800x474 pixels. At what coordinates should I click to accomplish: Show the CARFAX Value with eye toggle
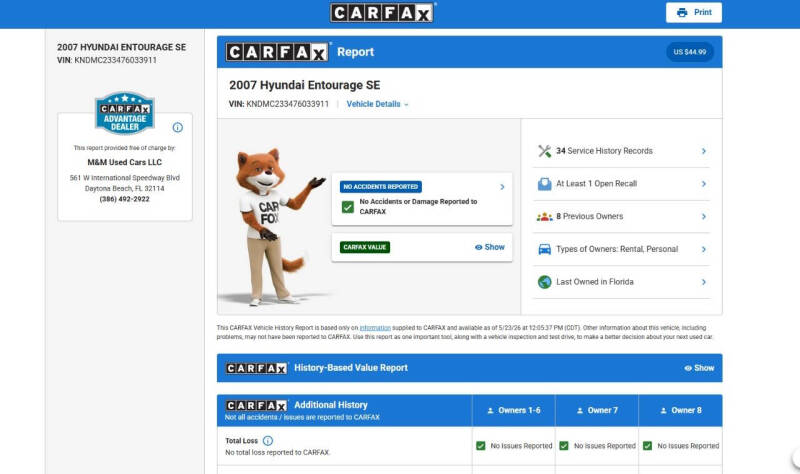(x=489, y=247)
